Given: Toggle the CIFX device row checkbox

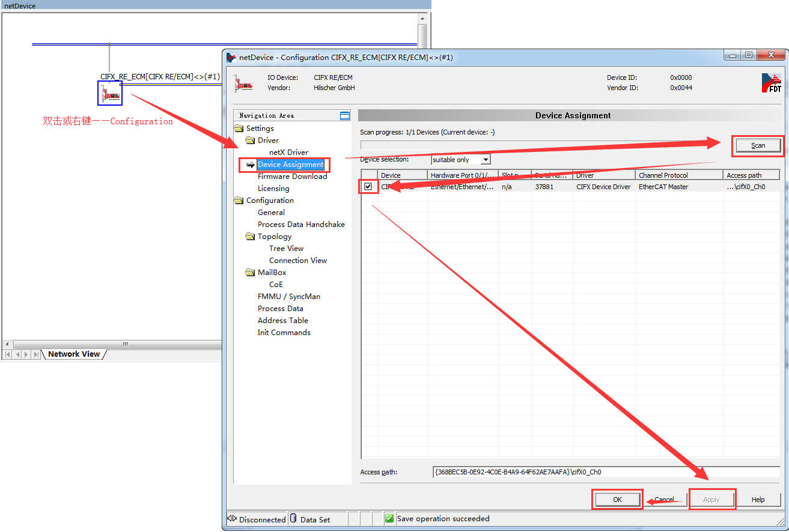Looking at the screenshot, I should tap(368, 187).
